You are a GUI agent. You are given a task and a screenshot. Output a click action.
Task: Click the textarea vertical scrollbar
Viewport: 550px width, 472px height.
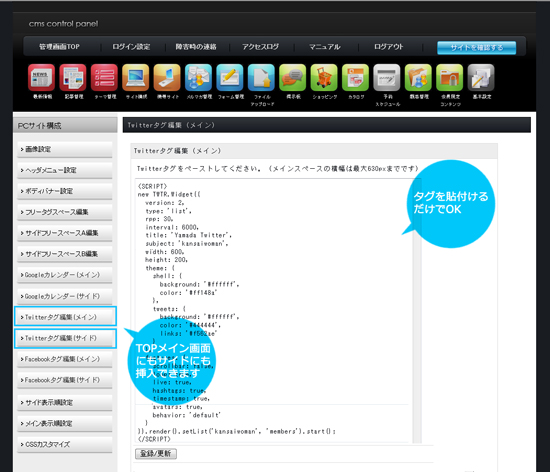(417, 311)
